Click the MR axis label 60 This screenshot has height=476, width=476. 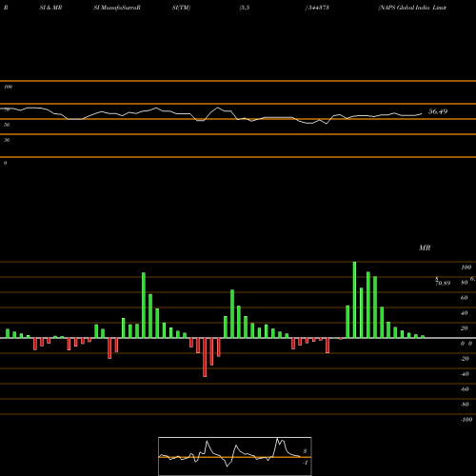point(465,298)
